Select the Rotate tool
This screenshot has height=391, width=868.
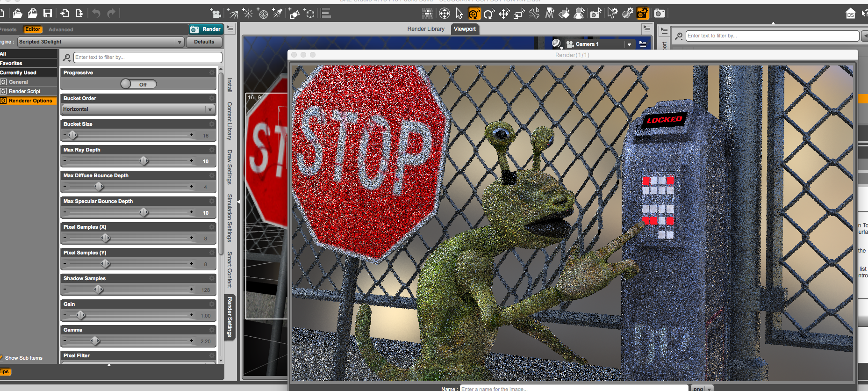[489, 14]
